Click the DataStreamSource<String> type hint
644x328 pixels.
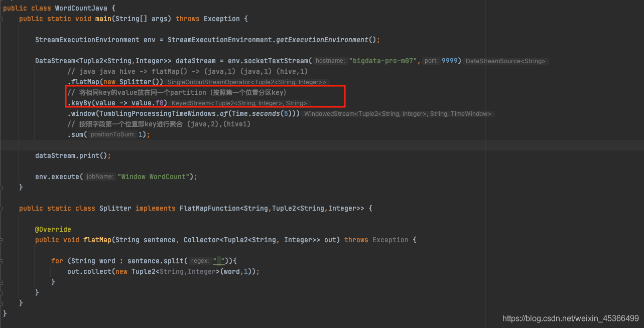click(505, 61)
